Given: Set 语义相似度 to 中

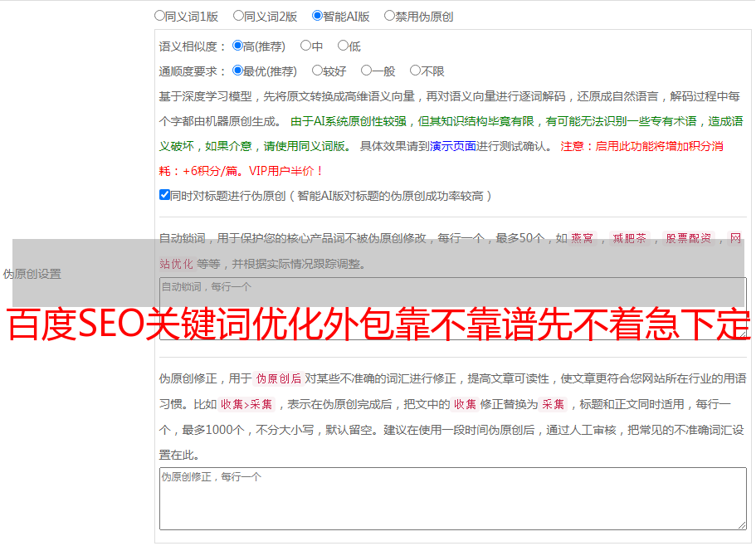Looking at the screenshot, I should click(x=305, y=46).
